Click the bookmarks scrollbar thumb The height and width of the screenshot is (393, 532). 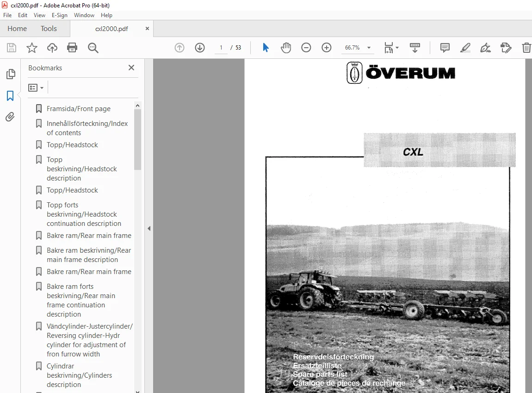pos(137,139)
